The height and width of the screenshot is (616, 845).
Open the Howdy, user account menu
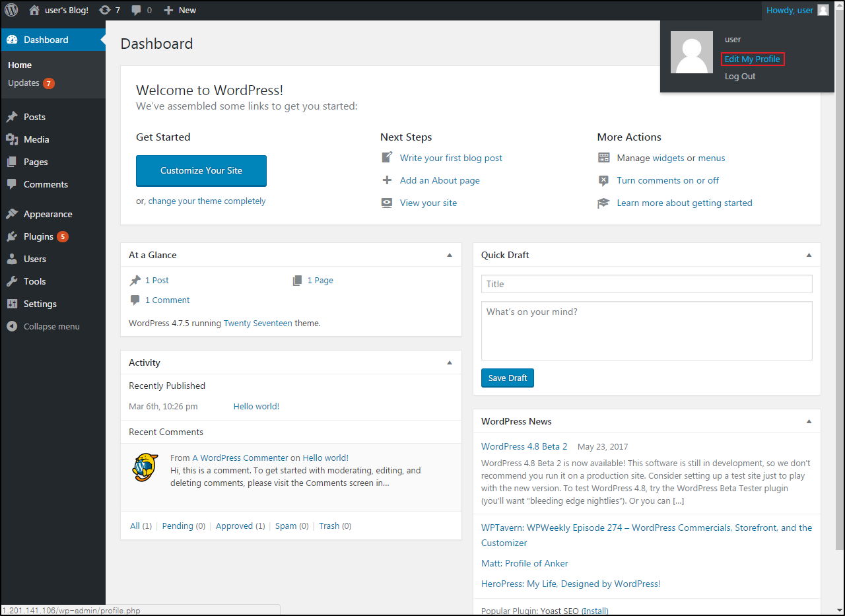tap(797, 10)
